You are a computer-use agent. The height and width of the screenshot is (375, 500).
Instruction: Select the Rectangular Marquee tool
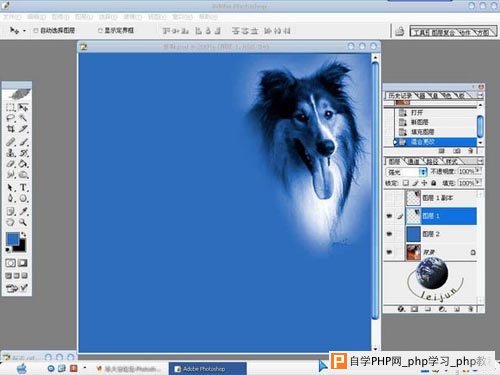click(x=11, y=107)
